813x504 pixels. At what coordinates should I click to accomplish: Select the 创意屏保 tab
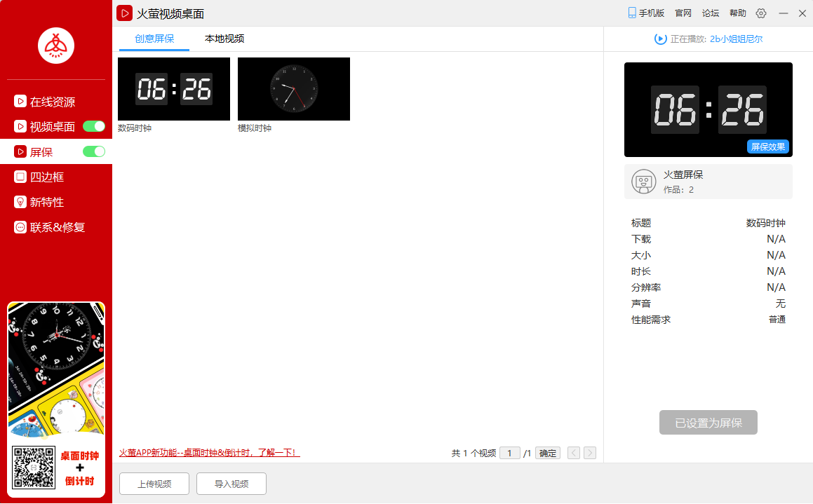154,39
